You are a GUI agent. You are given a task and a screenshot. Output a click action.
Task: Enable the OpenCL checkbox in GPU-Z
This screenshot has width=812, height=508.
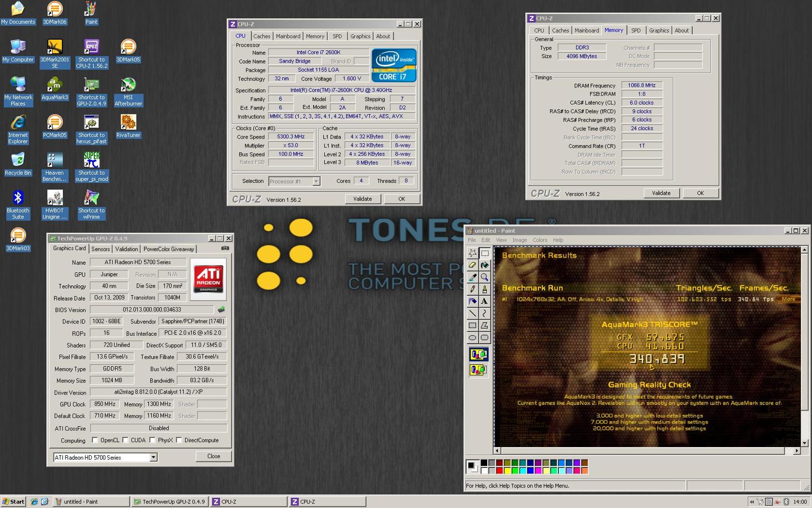click(95, 440)
